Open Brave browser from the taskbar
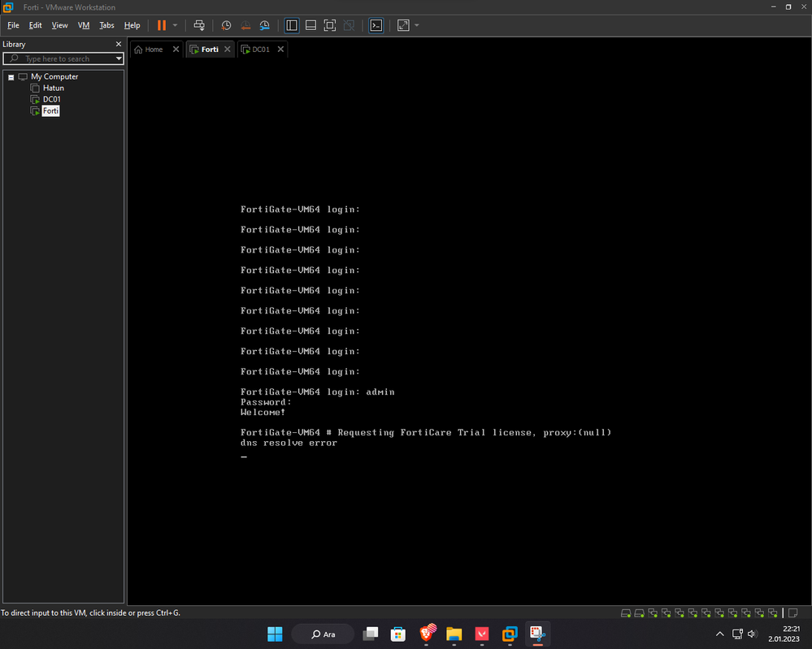 pos(427,634)
